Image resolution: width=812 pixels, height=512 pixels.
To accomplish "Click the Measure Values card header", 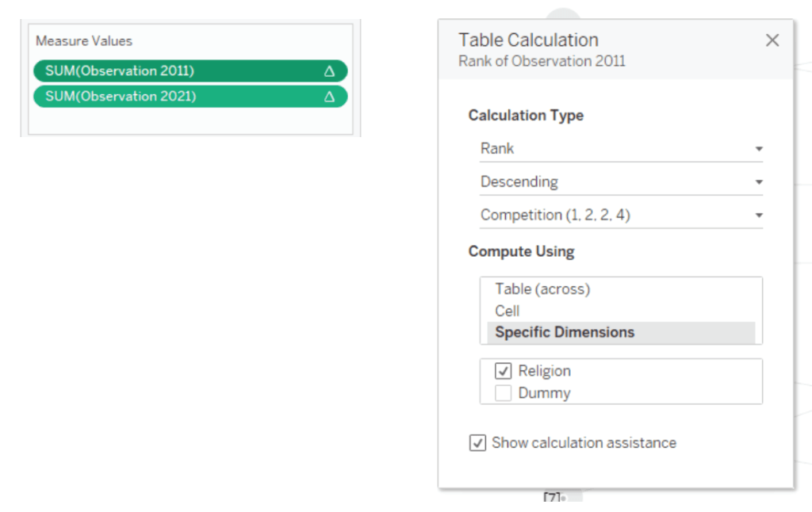I will click(x=84, y=41).
